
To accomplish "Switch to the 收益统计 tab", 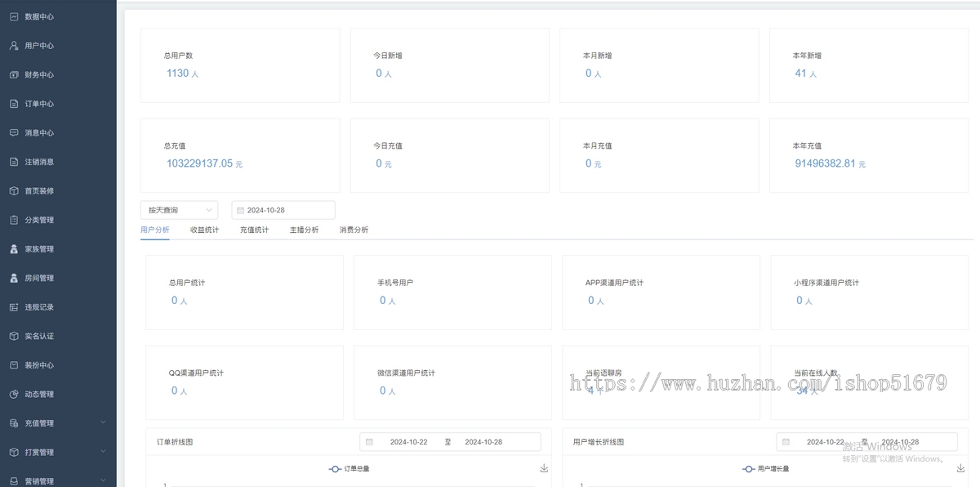I will 204,230.
